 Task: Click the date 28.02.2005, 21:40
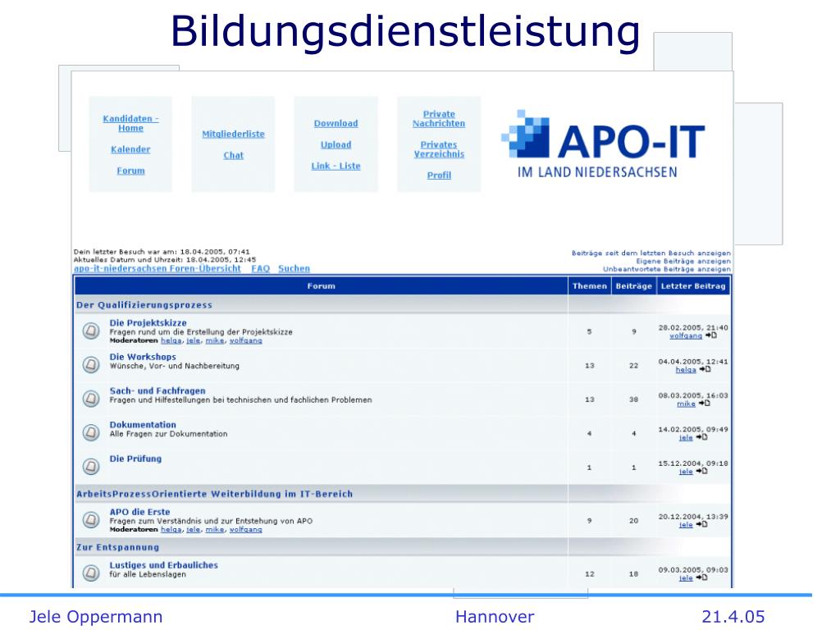692,328
